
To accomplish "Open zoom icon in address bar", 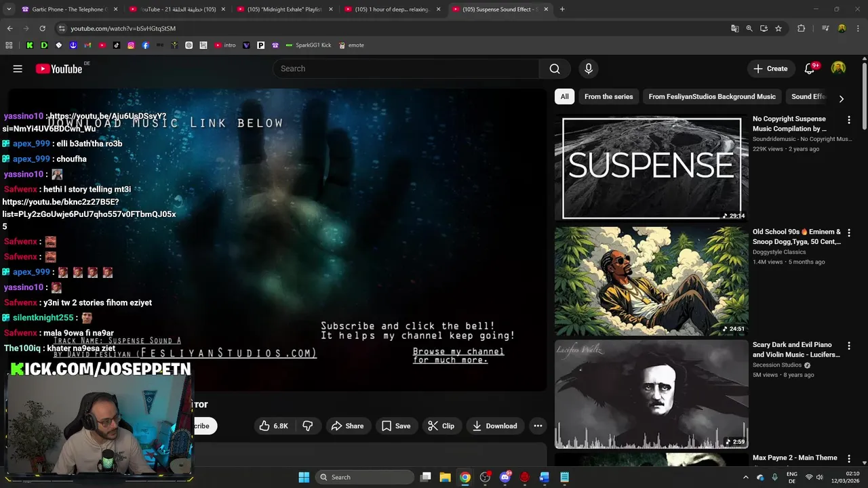I will coord(749,28).
